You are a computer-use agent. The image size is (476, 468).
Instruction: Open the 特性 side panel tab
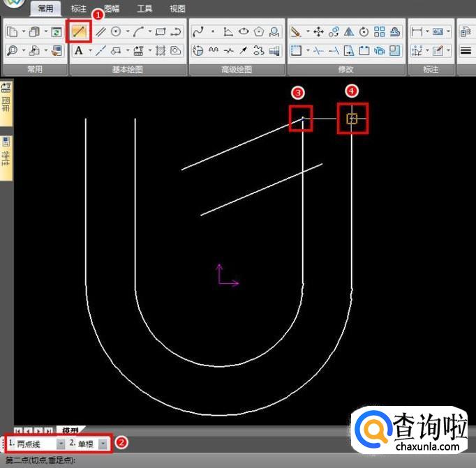click(x=6, y=157)
